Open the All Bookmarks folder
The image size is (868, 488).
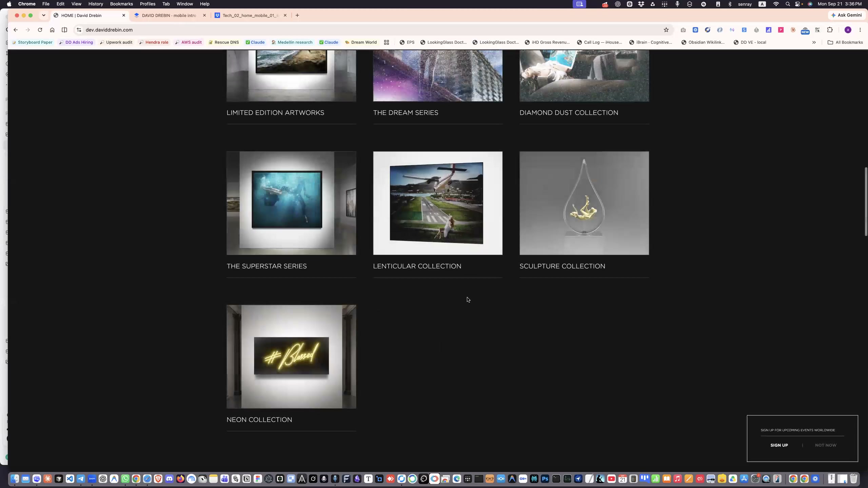coord(845,42)
